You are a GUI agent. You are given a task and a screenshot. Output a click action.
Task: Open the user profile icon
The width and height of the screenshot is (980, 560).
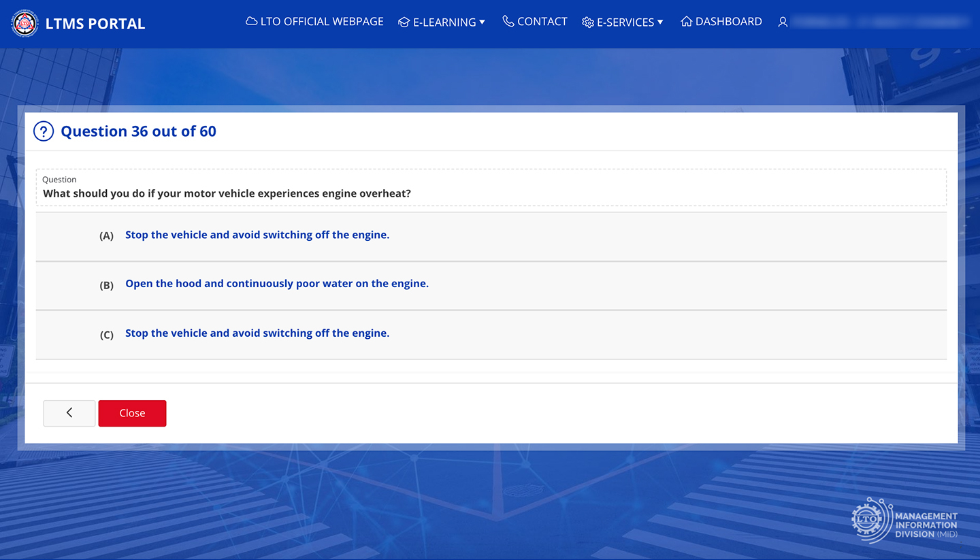pyautogui.click(x=783, y=22)
